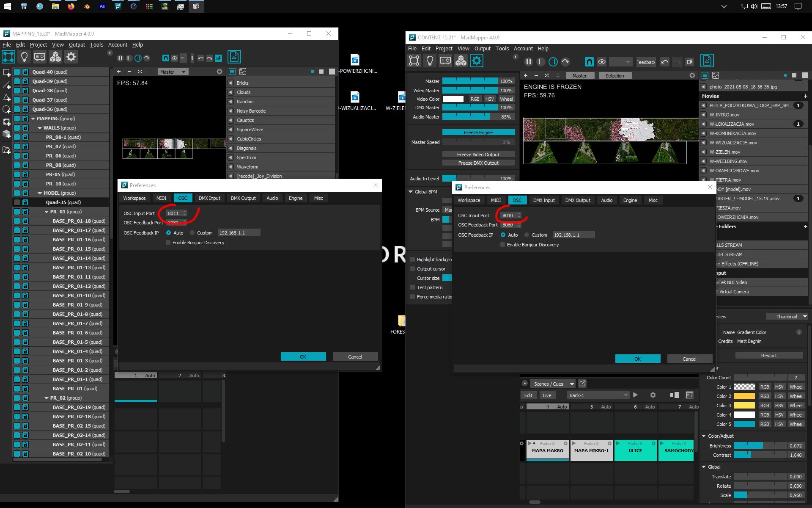The height and width of the screenshot is (508, 812).
Task: Open 3D cubes tab in CONTENT window
Action: click(461, 61)
